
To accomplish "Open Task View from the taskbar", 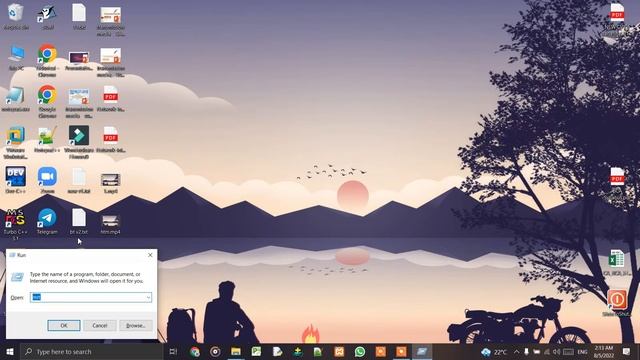I will point(173,351).
